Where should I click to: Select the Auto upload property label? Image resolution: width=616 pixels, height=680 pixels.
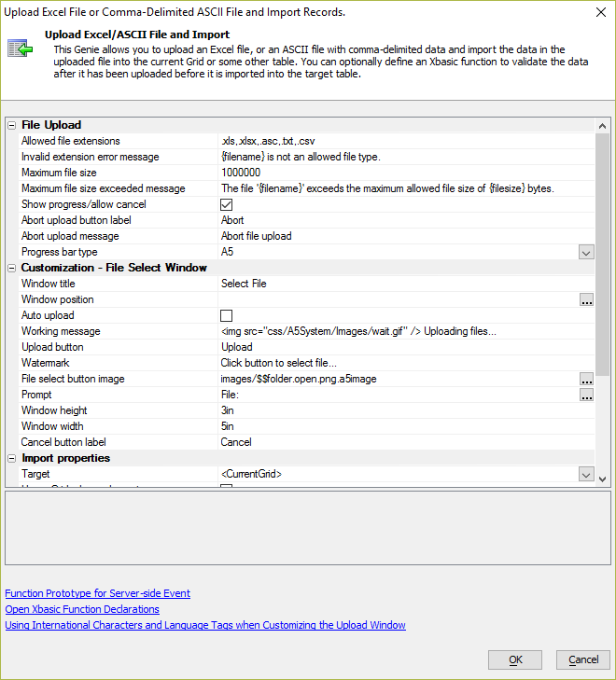(48, 315)
